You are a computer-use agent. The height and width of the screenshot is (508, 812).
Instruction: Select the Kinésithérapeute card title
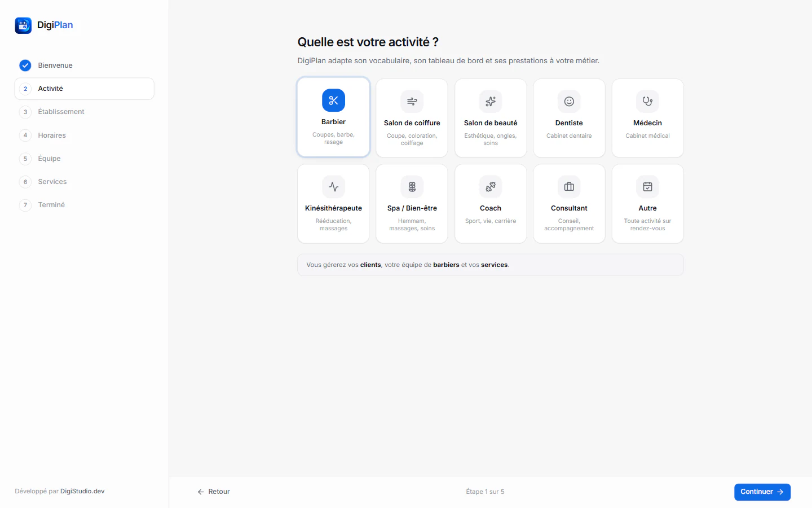pos(333,208)
